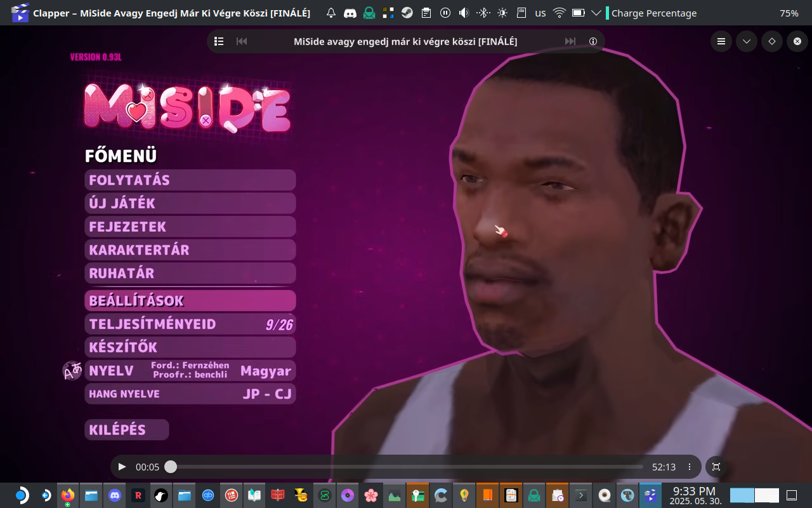Open the Wi-Fi network tray icon

[x=560, y=13]
